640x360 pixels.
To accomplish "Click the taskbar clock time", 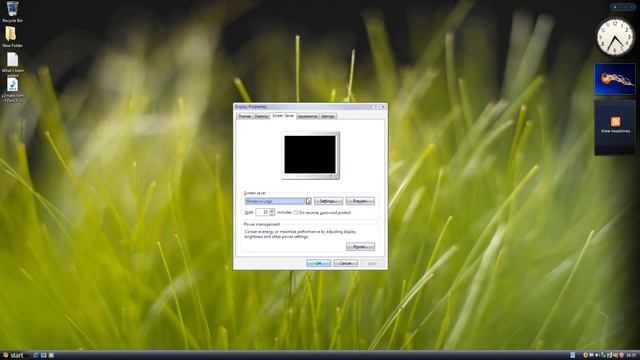I will pyautogui.click(x=631, y=355).
